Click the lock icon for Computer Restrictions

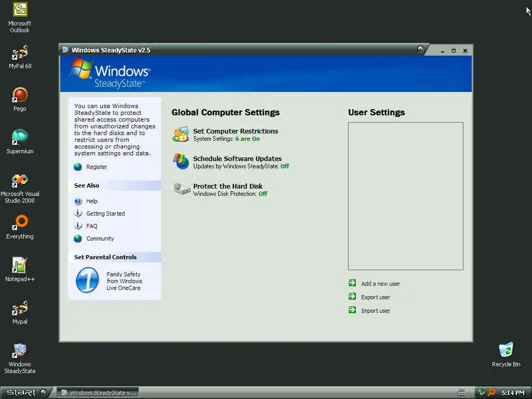180,134
